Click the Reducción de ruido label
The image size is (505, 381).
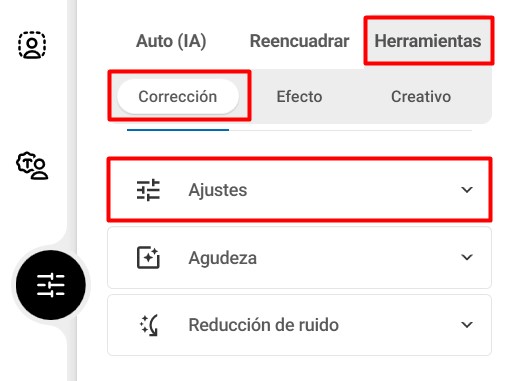[x=264, y=325]
